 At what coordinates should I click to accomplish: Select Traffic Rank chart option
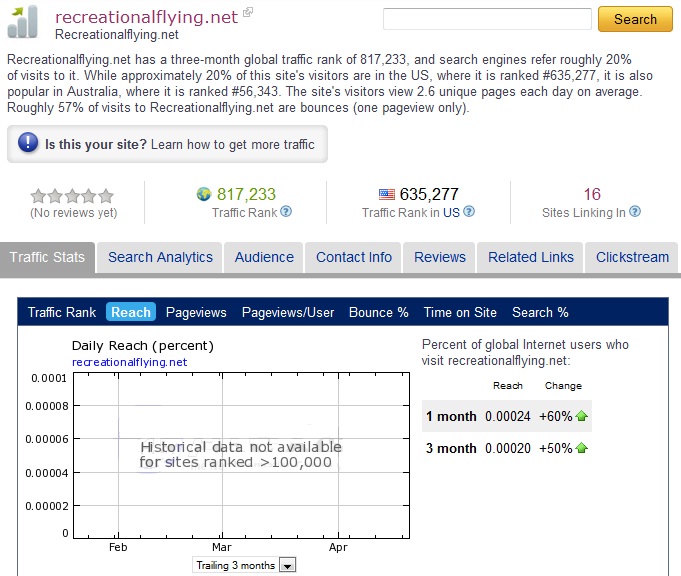[x=62, y=312]
